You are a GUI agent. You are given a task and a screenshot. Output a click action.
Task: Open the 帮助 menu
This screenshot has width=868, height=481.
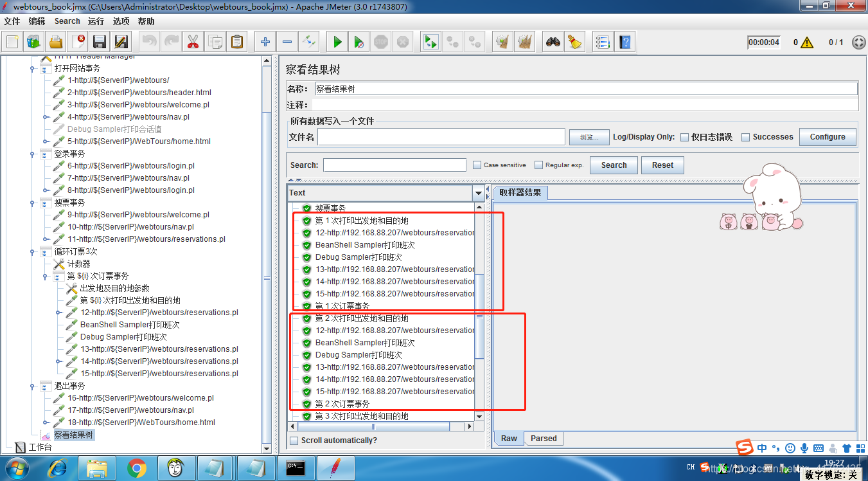[146, 21]
